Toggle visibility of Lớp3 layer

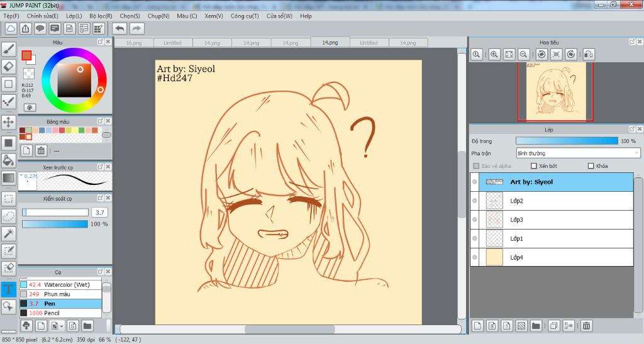[475, 219]
